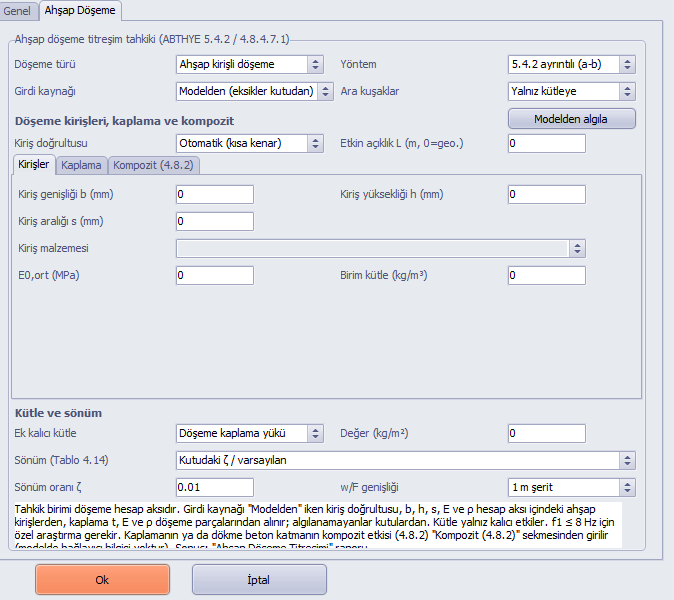Screen dimensions: 674x600
Task: Open the Ek kalıcı kütle dropdown
Action: point(249,433)
